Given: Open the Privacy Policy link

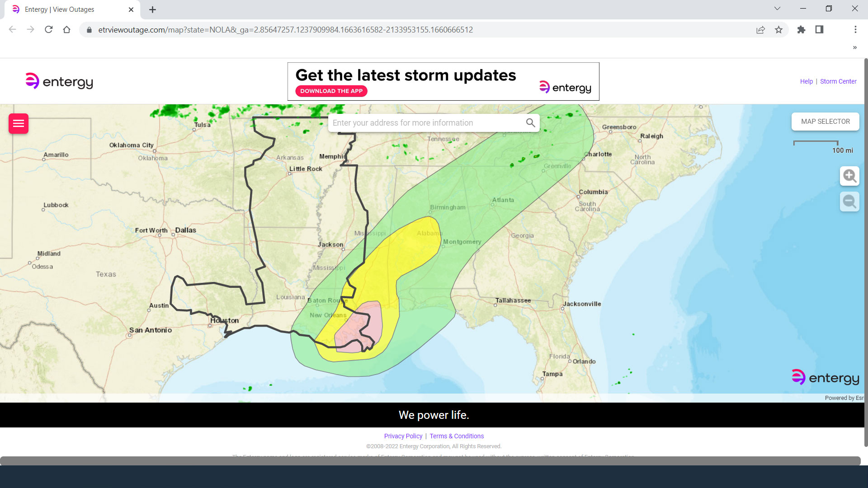Looking at the screenshot, I should [x=403, y=436].
